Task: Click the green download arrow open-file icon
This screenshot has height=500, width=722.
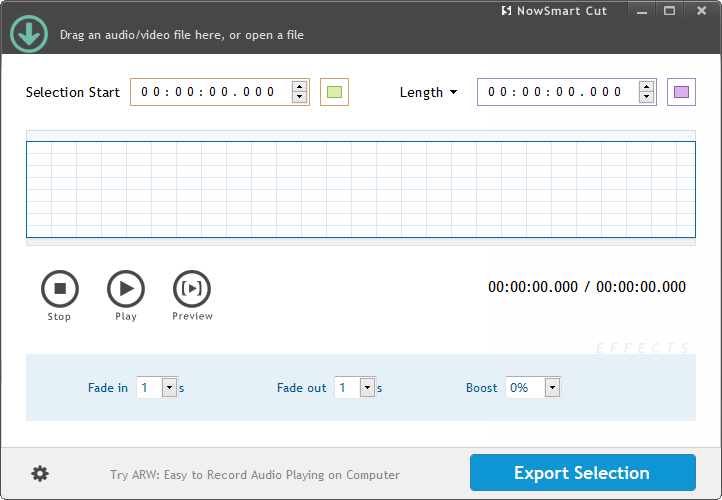Action: point(29,34)
